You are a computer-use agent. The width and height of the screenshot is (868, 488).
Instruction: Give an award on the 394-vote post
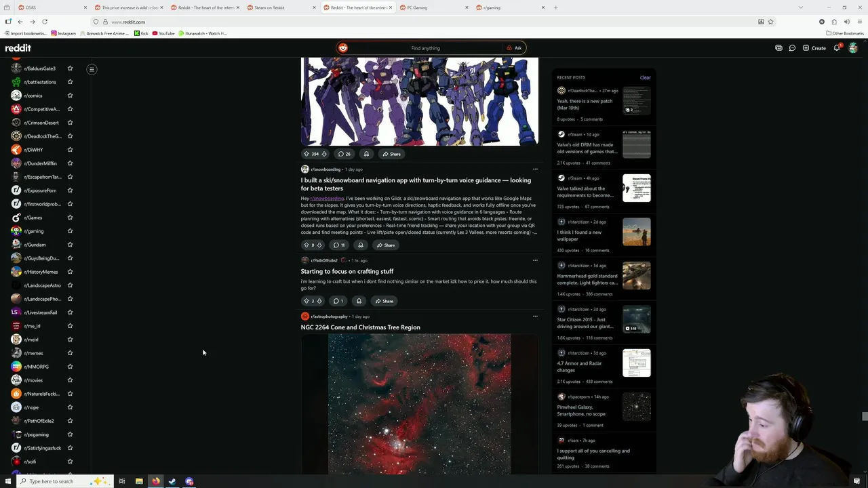[366, 154]
